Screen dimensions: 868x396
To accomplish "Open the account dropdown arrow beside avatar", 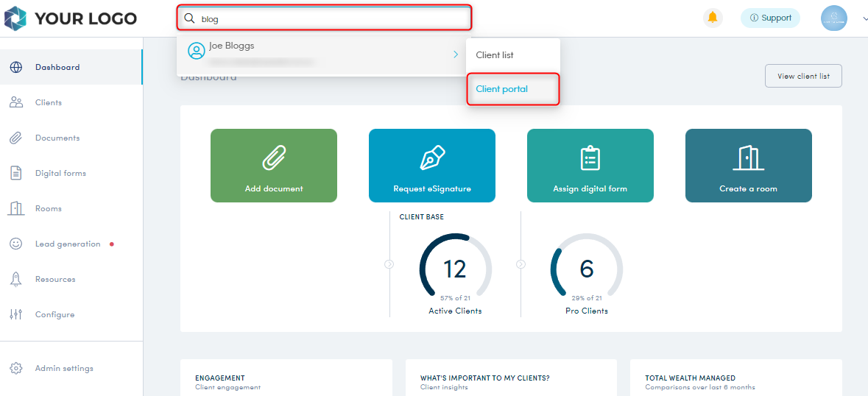I will coord(864,19).
